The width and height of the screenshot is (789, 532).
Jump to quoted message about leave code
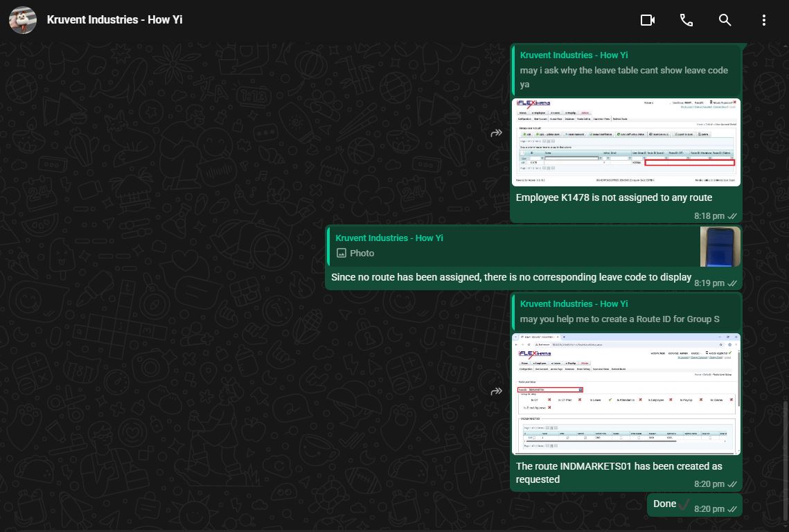626,70
